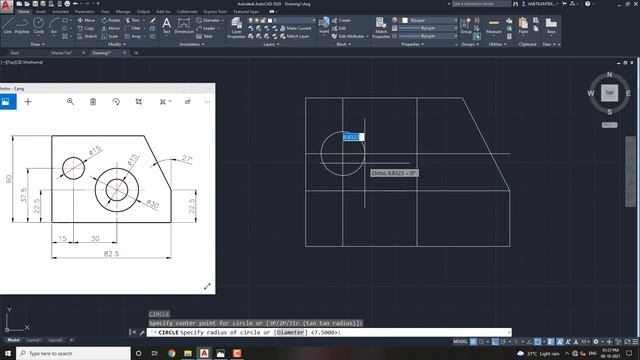
Task: Click Create in the Block panel
Action: coord(341,20)
